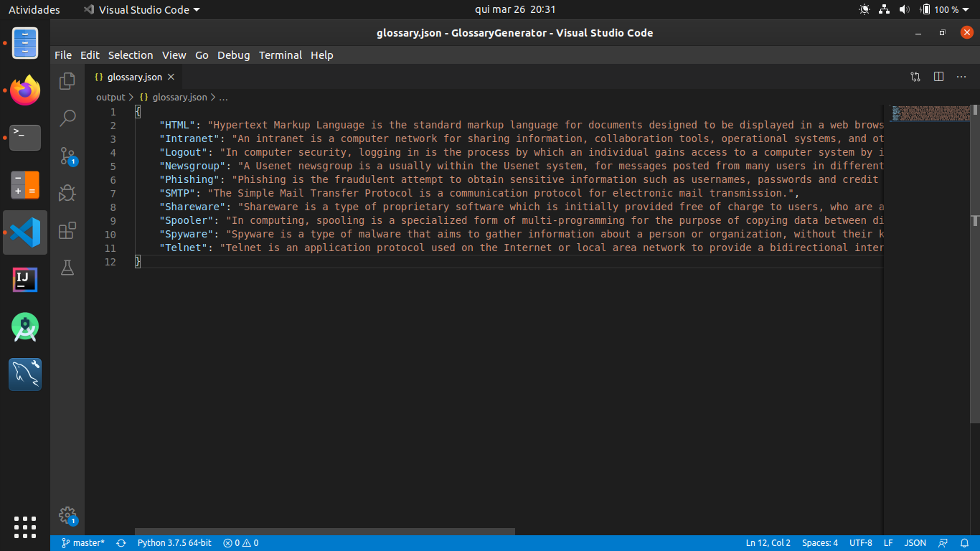980x551 pixels.
Task: Change the JSON language mode
Action: pyautogui.click(x=915, y=543)
